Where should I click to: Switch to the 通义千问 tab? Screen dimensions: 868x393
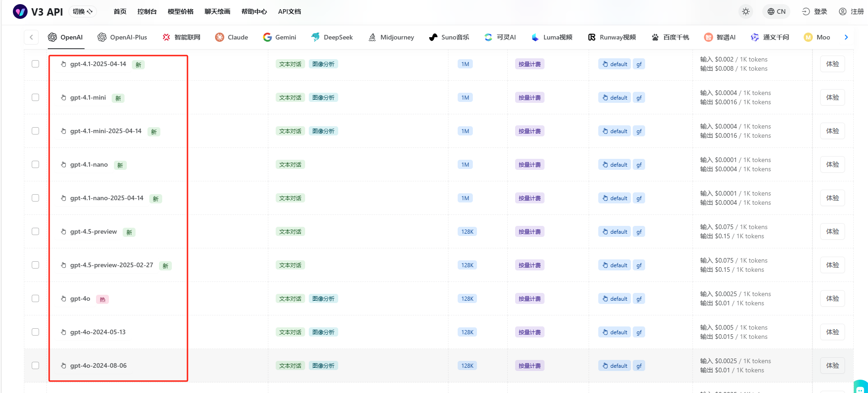tap(770, 37)
